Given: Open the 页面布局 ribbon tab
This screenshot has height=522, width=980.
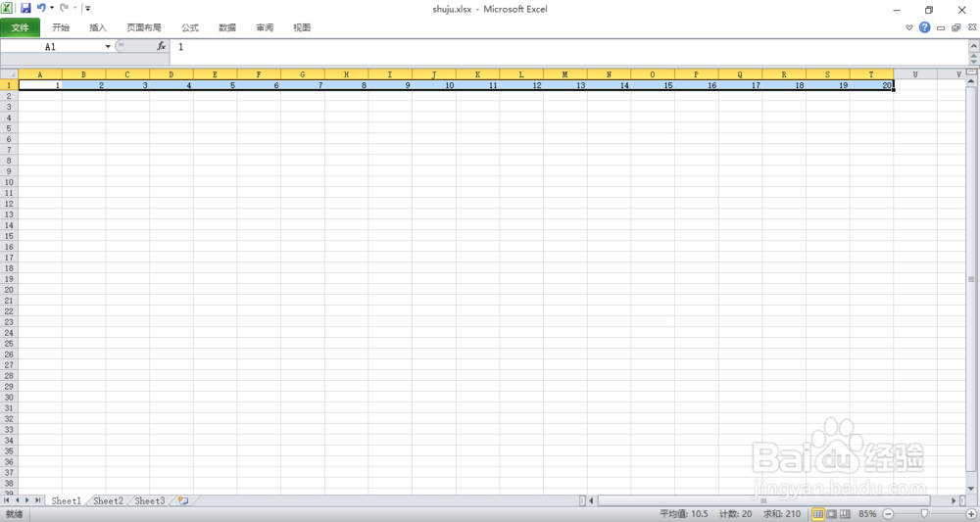Looking at the screenshot, I should pos(144,27).
